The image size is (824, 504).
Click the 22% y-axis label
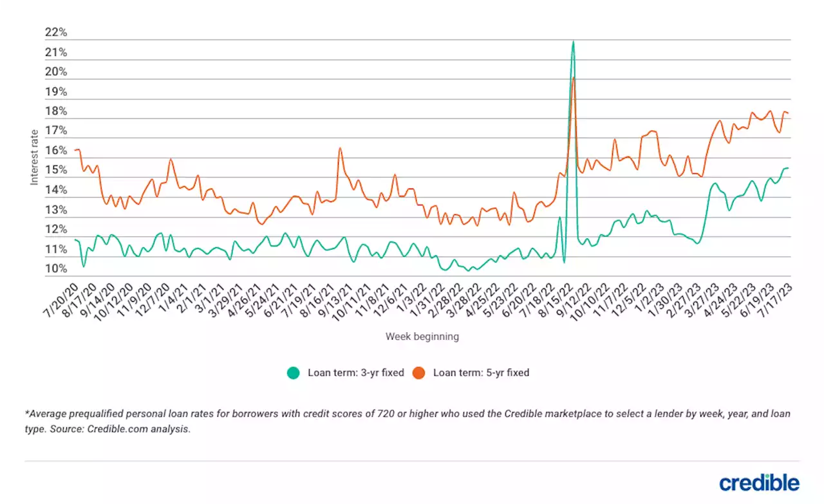coord(56,33)
